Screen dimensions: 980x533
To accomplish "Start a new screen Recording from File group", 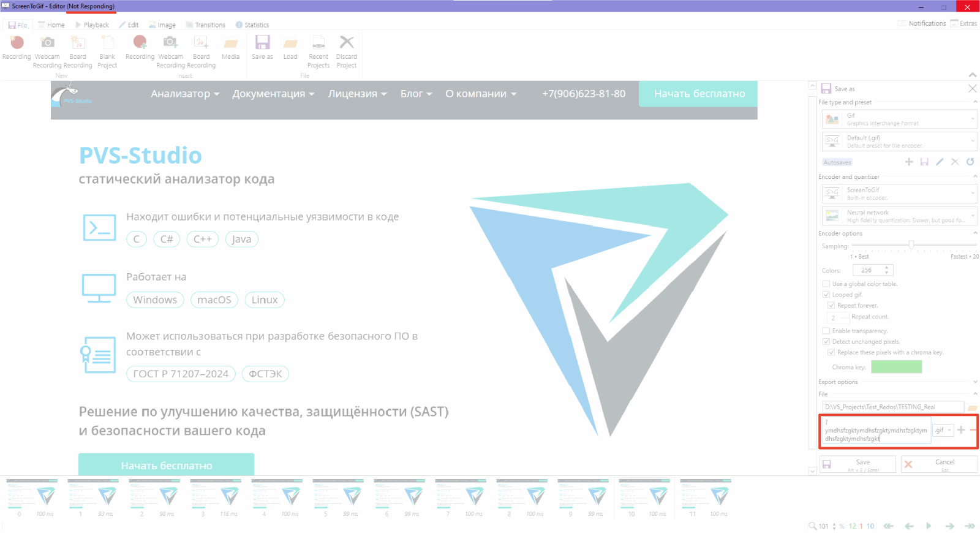I will pyautogui.click(x=17, y=48).
